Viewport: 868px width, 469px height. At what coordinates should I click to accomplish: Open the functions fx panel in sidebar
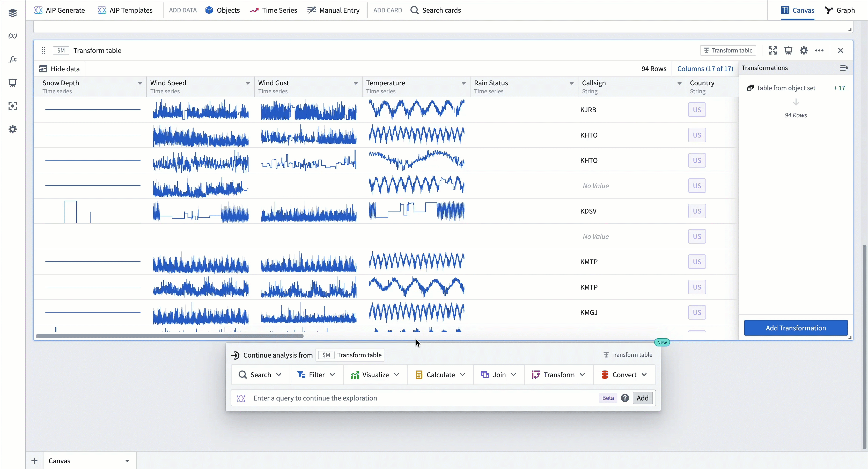(12, 59)
